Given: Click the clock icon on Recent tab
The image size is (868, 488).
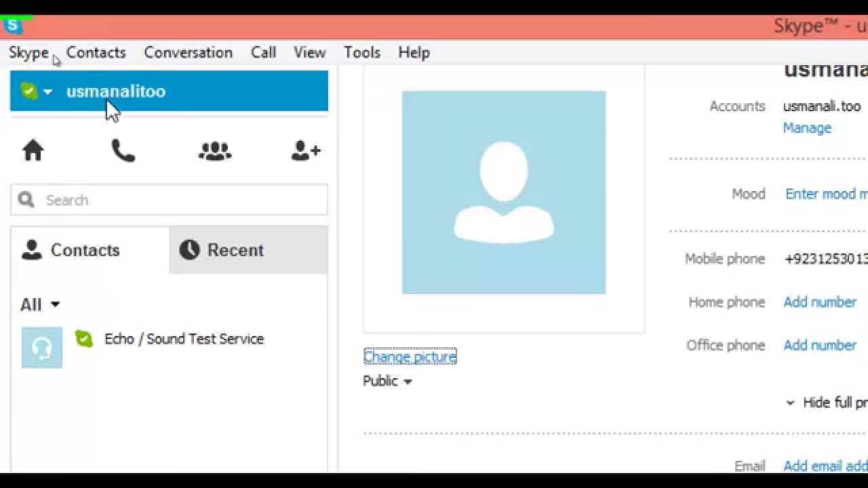Looking at the screenshot, I should tap(191, 250).
